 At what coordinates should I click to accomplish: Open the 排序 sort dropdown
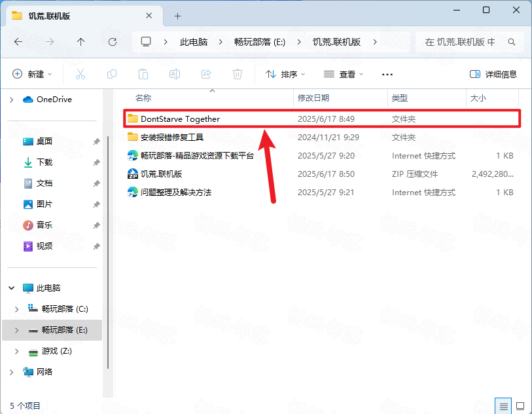pos(285,74)
